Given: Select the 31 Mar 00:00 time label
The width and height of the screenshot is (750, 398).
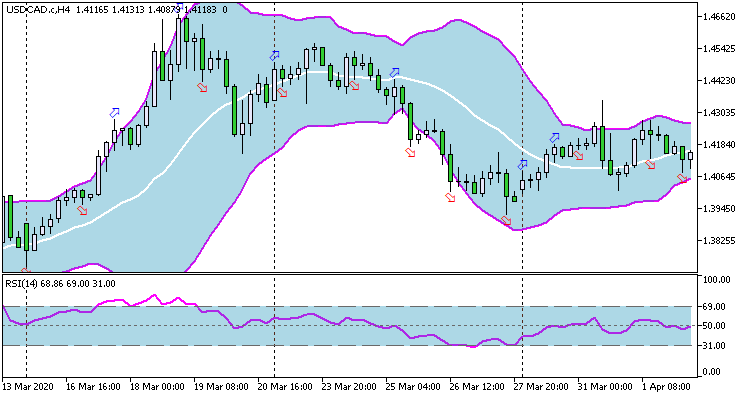Looking at the screenshot, I should click(606, 387).
